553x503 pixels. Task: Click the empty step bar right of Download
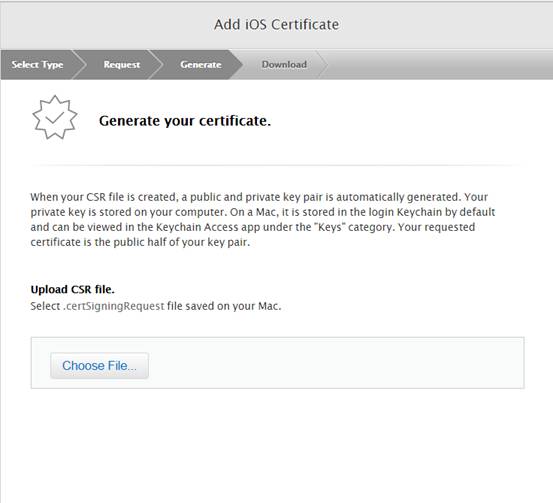(440, 65)
